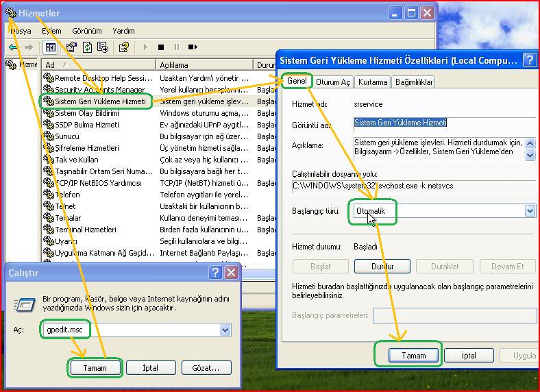This screenshot has width=540, height=392.
Task: Click İptal in the Özellikler dialog
Action: click(x=469, y=355)
